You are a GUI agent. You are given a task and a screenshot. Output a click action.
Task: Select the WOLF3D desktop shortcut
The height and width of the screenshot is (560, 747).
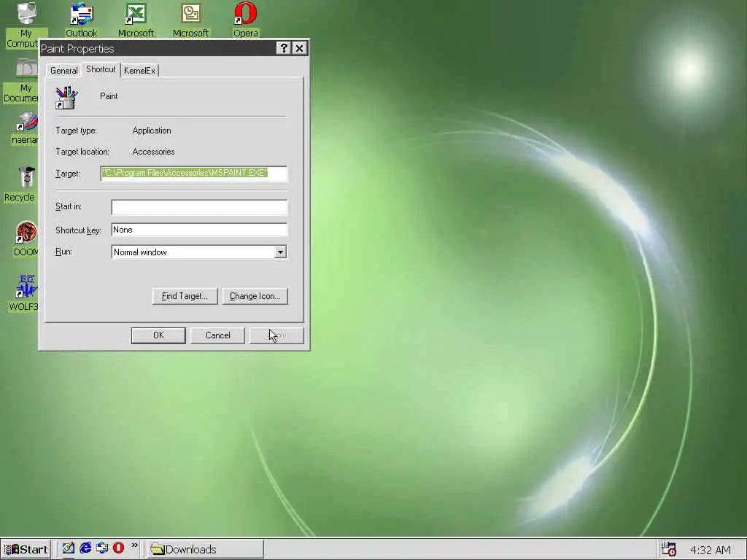[x=25, y=293]
